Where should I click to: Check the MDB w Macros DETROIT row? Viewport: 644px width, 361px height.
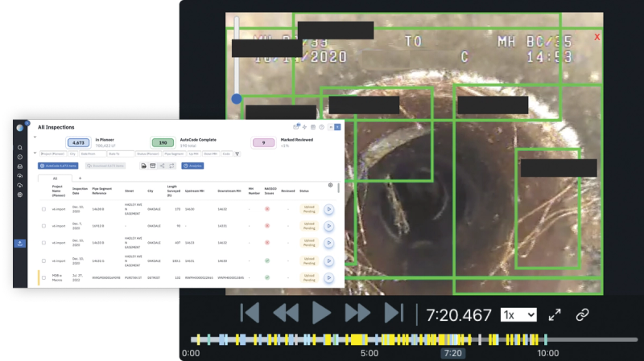(43, 277)
